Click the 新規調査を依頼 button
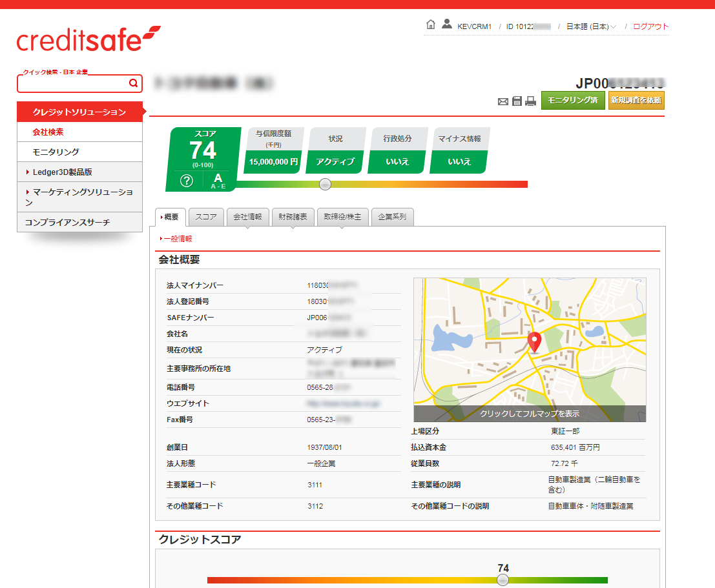The width and height of the screenshot is (715, 588). 636,101
